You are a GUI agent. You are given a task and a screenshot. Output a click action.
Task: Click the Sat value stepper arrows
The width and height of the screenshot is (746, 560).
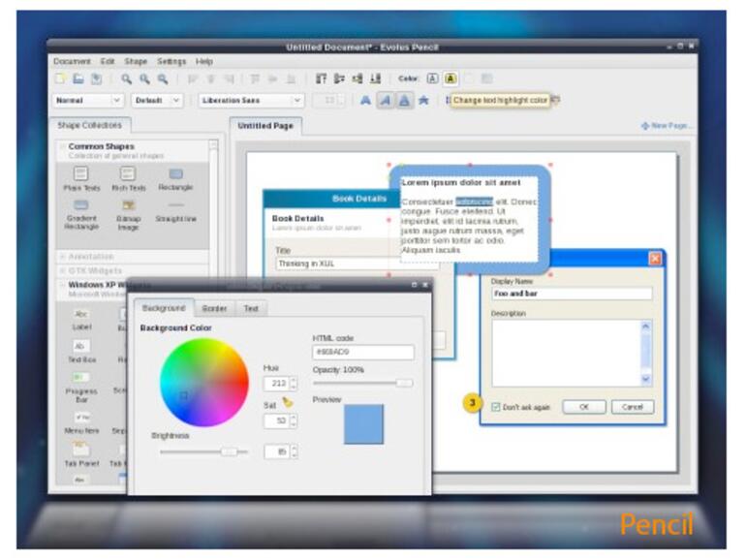[x=293, y=420]
